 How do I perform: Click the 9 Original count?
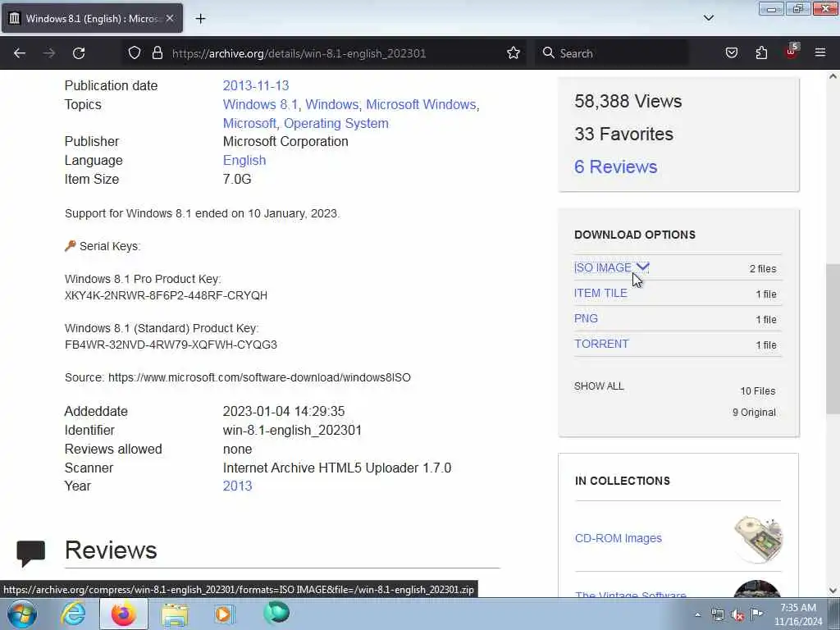(754, 413)
